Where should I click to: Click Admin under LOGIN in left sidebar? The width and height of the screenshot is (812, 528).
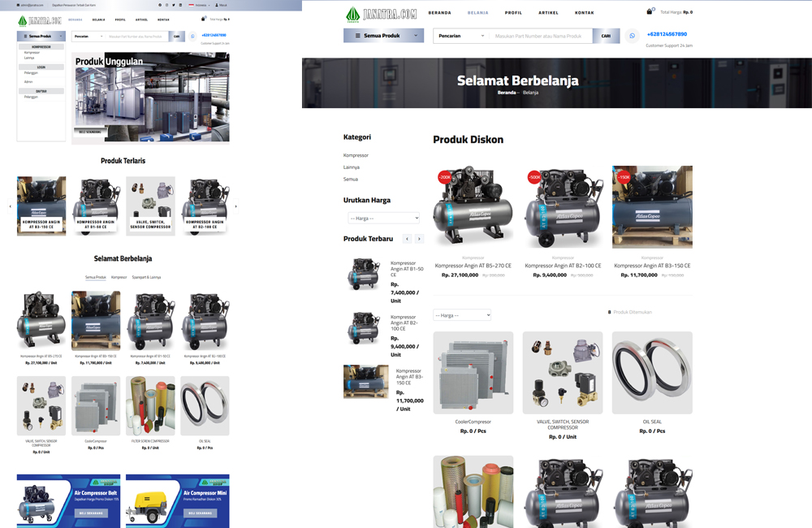pyautogui.click(x=28, y=82)
